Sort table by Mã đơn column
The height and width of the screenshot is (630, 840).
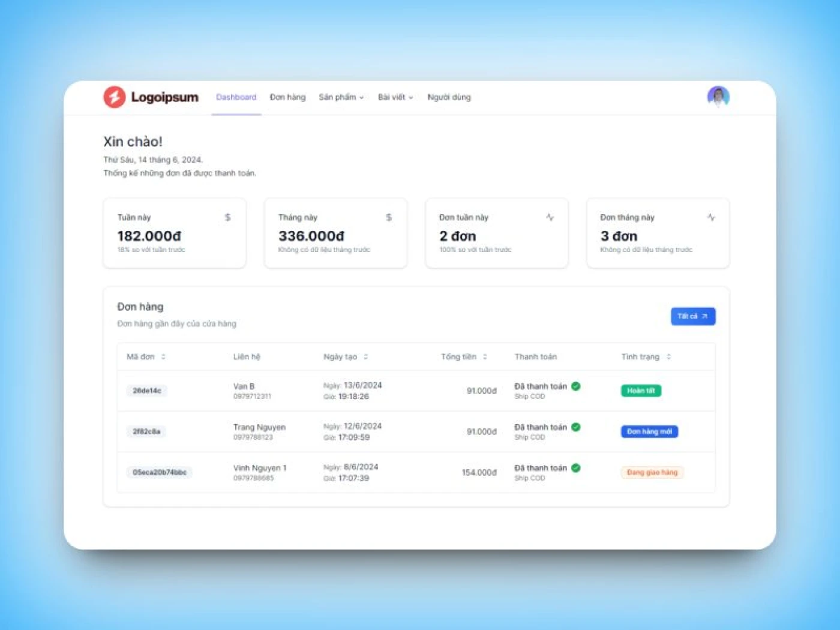coord(163,356)
